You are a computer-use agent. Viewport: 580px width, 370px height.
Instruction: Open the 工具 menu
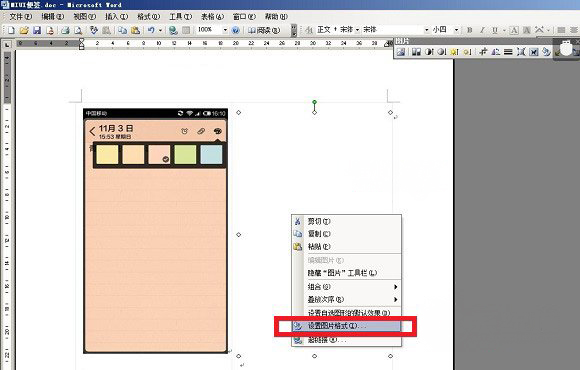181,17
